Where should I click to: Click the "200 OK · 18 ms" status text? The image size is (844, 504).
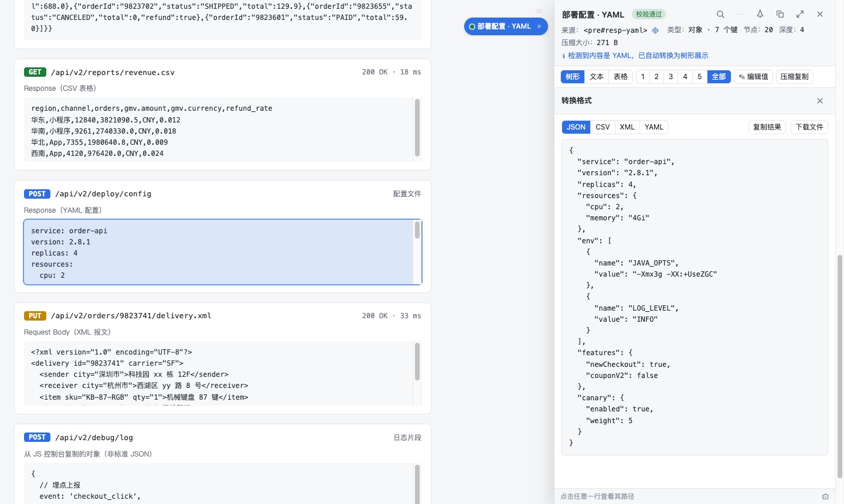tap(392, 72)
